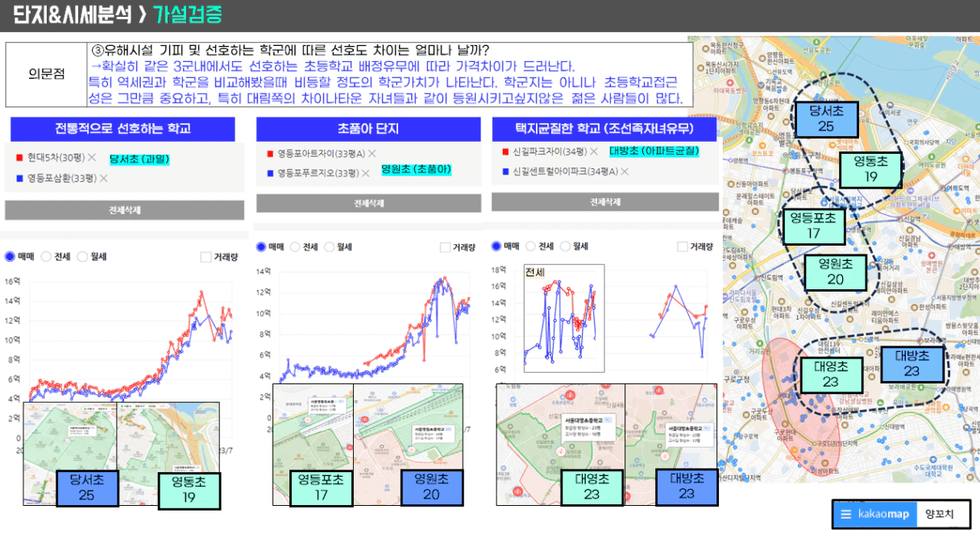
Task: Click the 영원초 20 box below the middle chart
Action: point(431,487)
